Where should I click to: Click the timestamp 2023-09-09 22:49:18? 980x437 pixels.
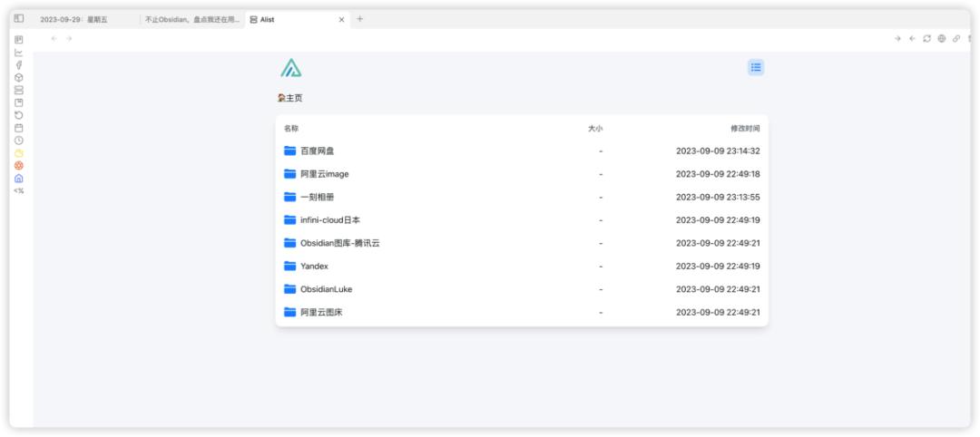718,174
